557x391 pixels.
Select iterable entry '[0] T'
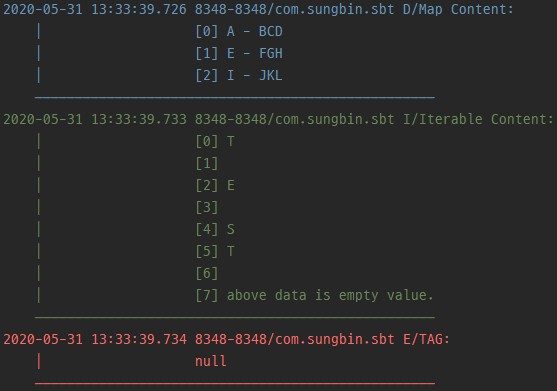215,142
